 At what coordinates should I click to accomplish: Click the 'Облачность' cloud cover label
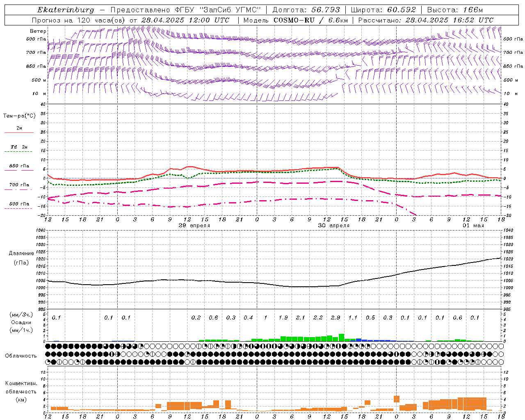click(21, 356)
